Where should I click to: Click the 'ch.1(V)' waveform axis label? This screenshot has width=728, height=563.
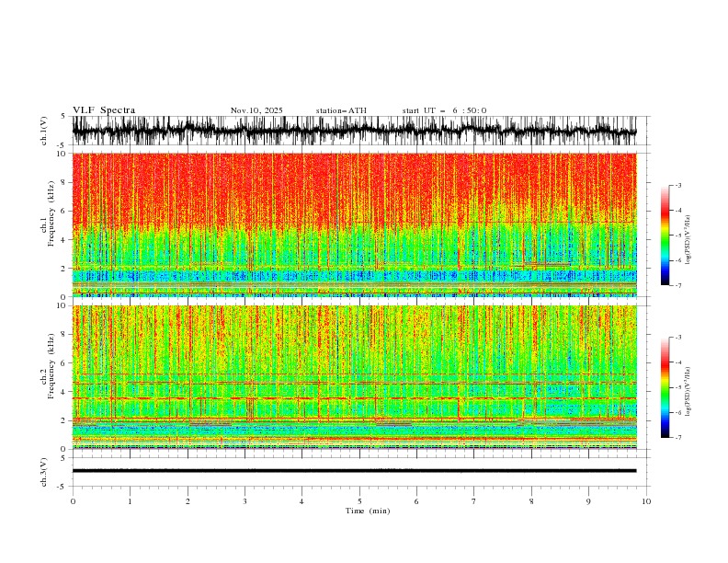coord(44,131)
